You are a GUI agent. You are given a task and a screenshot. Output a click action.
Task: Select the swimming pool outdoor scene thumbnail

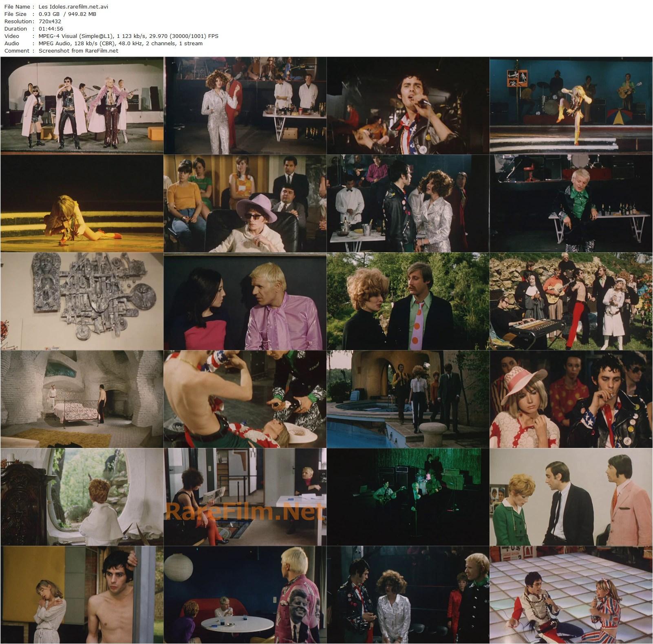[408, 399]
